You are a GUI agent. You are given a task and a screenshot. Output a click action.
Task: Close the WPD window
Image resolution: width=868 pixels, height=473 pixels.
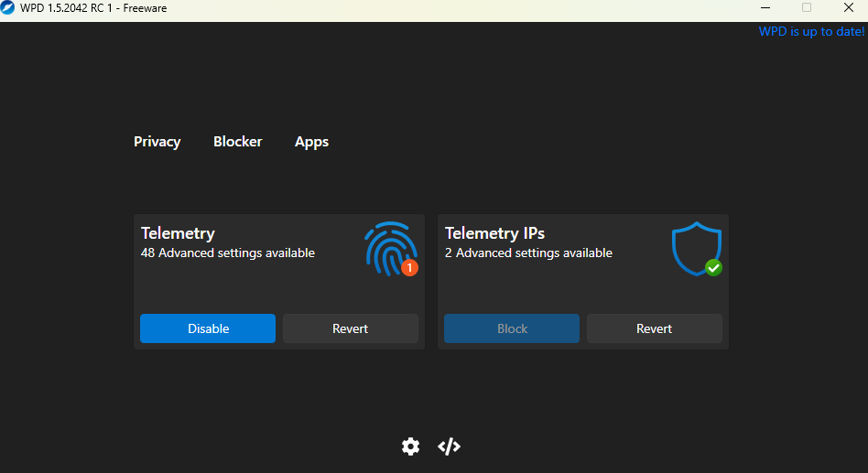tap(849, 7)
